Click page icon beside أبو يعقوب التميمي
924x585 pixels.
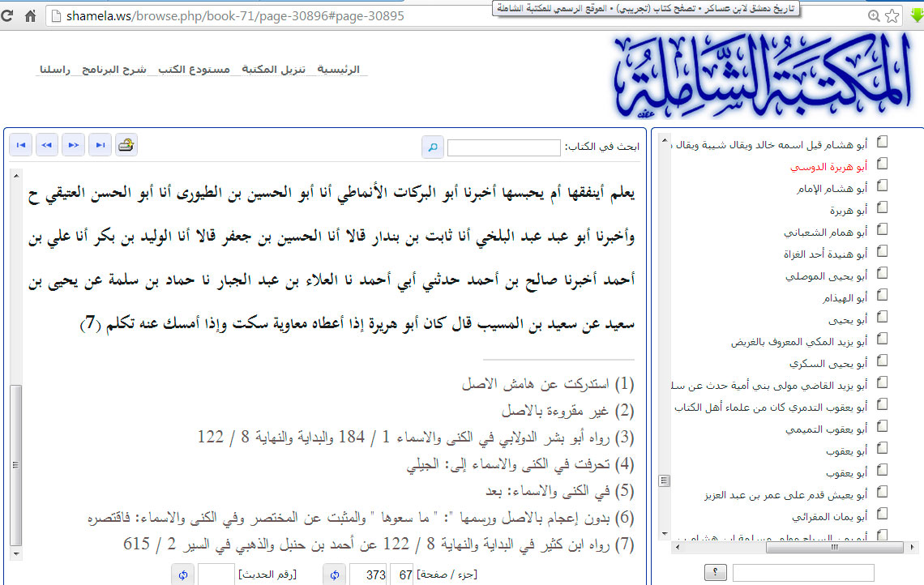click(882, 426)
